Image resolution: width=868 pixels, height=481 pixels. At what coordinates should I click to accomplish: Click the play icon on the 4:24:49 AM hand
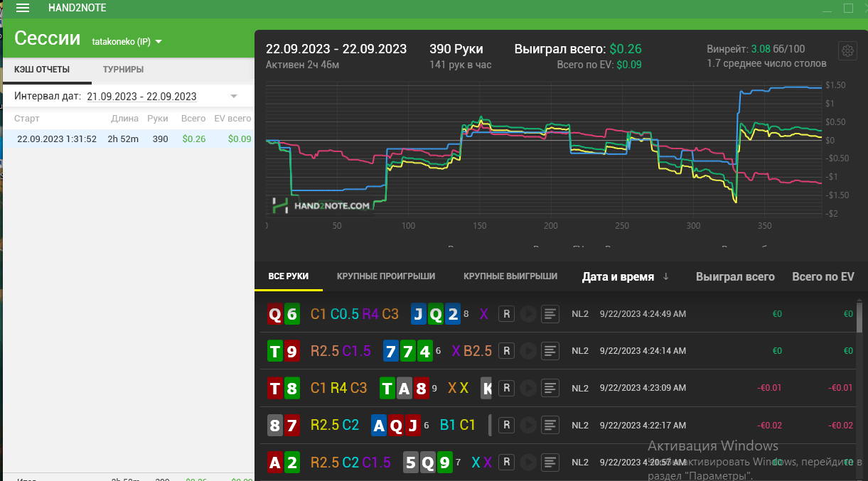(x=527, y=313)
